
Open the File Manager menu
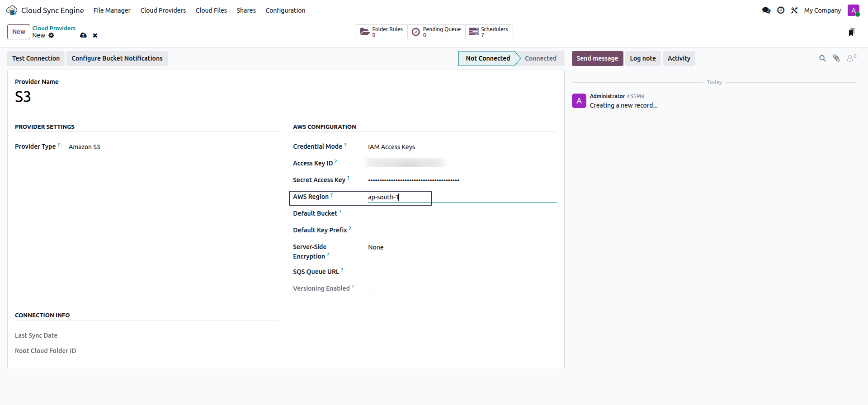tap(112, 10)
